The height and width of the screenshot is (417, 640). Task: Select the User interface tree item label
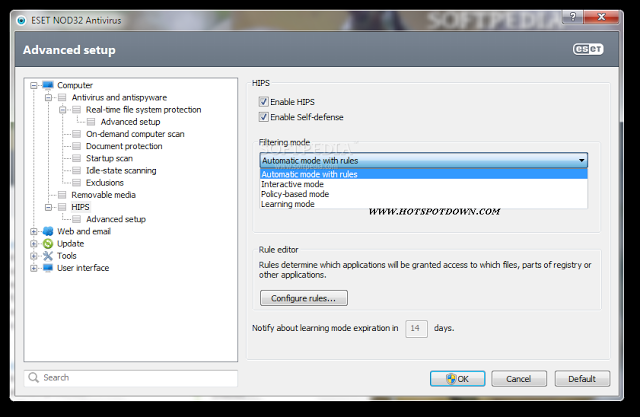tap(83, 268)
